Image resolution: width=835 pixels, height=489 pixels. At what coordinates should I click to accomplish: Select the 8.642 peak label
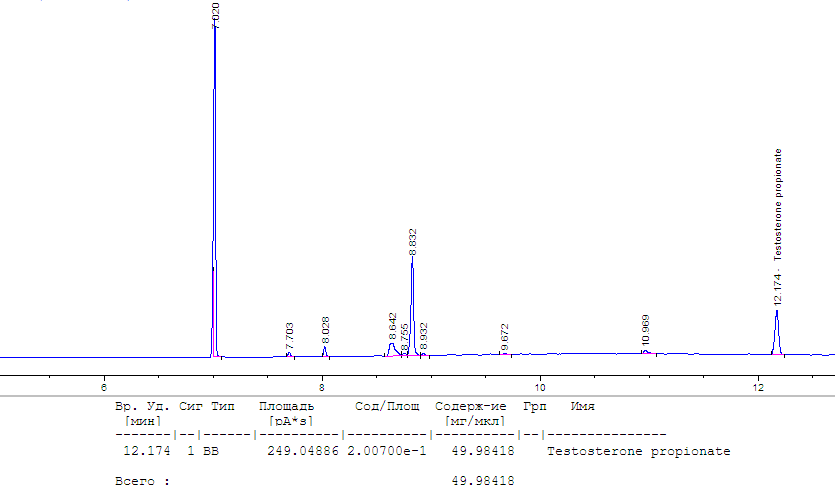[393, 326]
